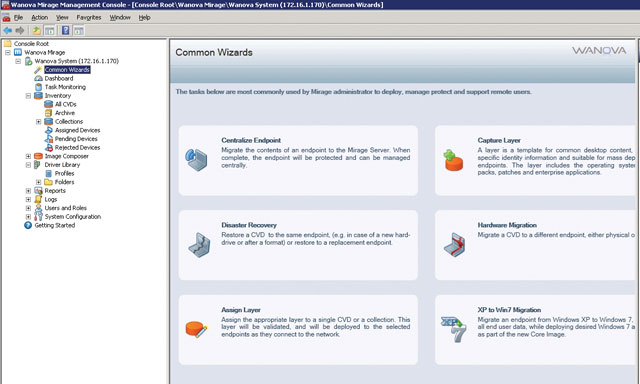This screenshot has width=640, height=384.
Task: Open the File menu
Action: pyautogui.click(x=19, y=18)
